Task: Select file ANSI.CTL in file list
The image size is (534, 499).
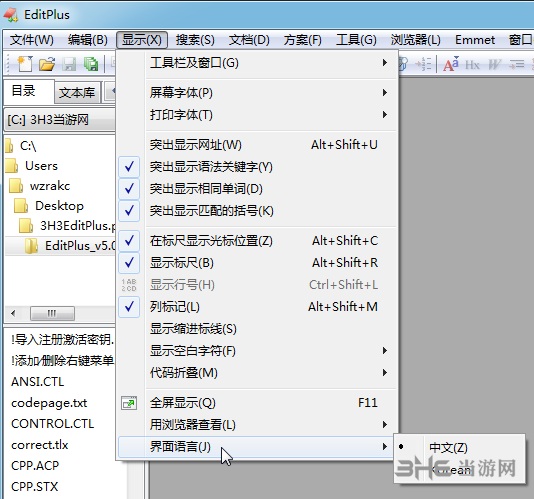Action: 37,382
